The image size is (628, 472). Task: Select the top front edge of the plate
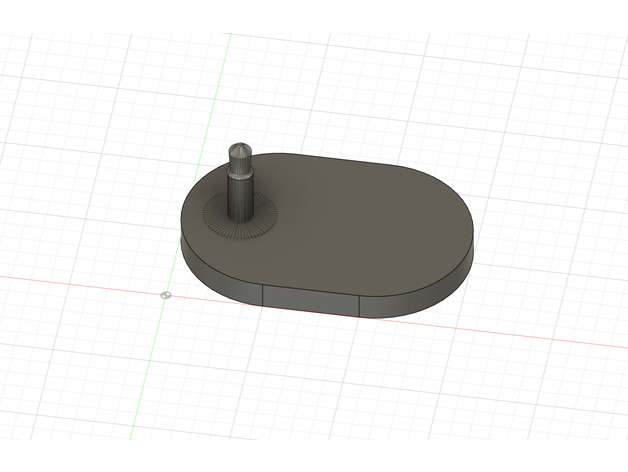(310, 286)
